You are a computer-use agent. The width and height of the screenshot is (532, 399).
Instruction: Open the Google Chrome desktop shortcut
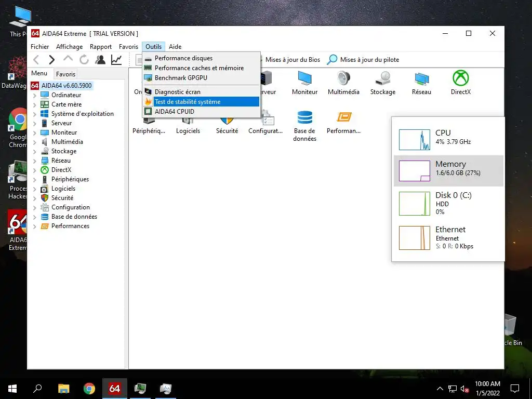click(18, 128)
